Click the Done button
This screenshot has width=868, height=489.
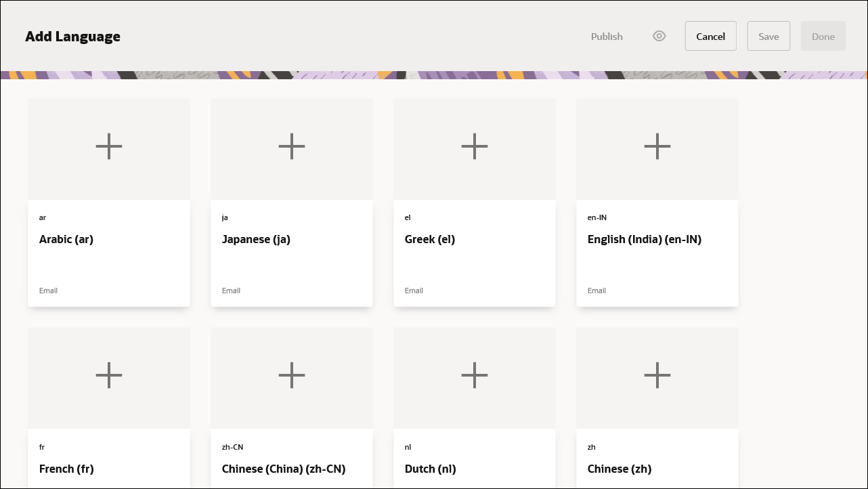(823, 36)
